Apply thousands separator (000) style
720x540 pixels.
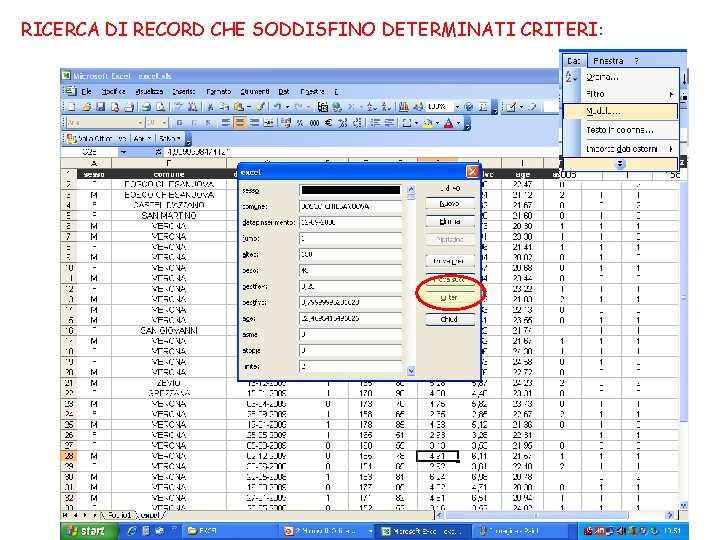pos(314,123)
